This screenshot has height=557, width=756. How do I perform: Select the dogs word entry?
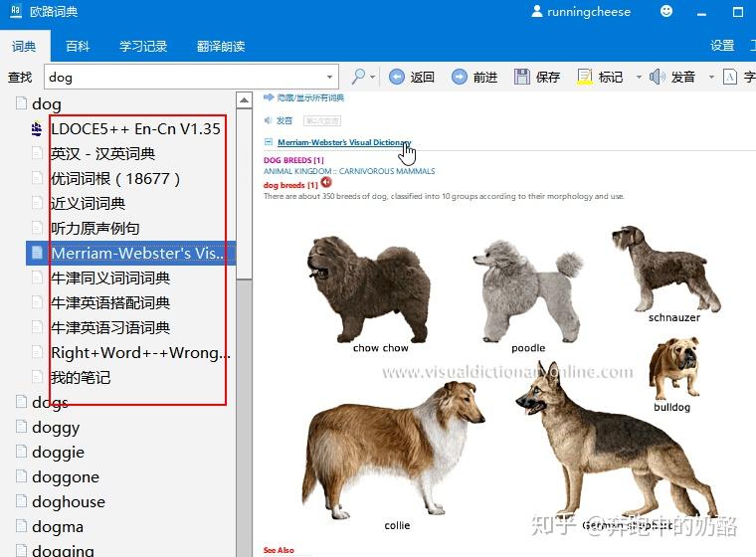[x=50, y=402]
